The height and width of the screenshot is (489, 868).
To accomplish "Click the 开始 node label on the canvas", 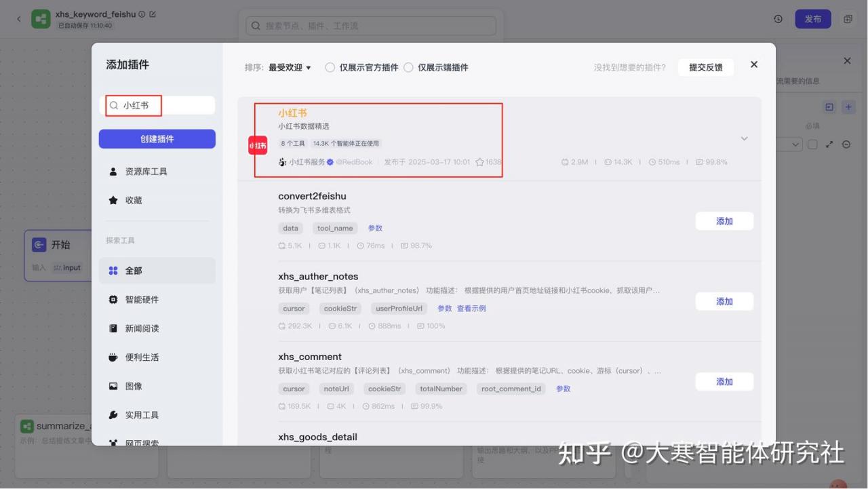I will (x=61, y=245).
